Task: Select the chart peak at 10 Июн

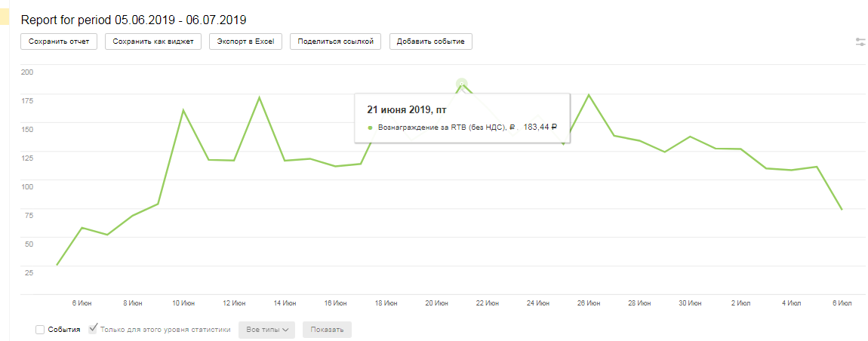Action: tap(183, 110)
